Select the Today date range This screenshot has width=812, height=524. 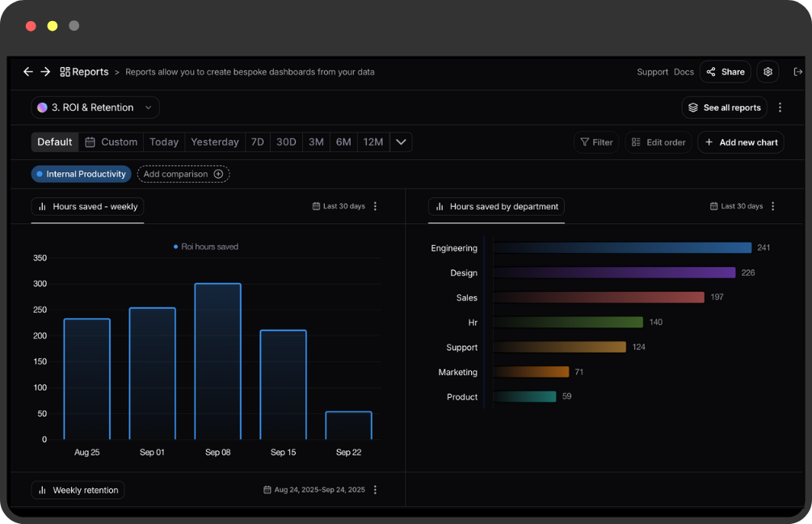tap(164, 142)
